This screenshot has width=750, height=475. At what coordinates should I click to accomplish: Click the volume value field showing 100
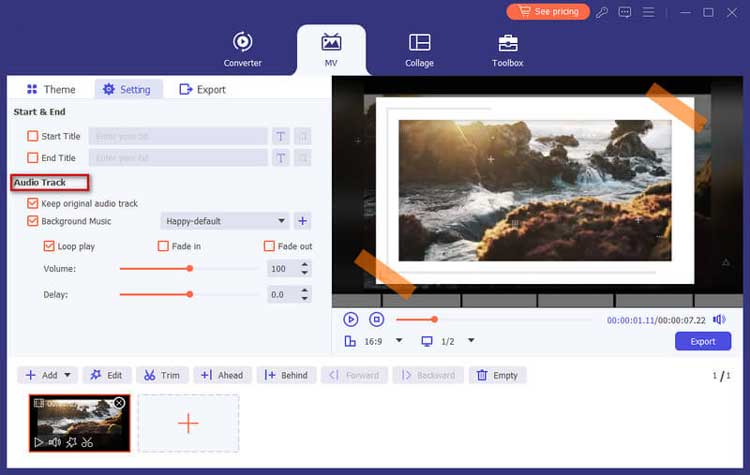pos(283,268)
